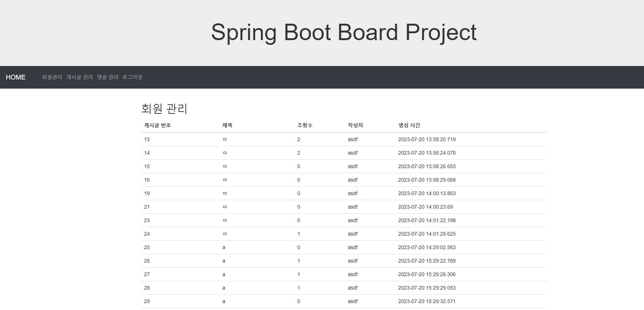The width and height of the screenshot is (644, 310).
Task: Select post number 16 cell
Action: (147, 180)
